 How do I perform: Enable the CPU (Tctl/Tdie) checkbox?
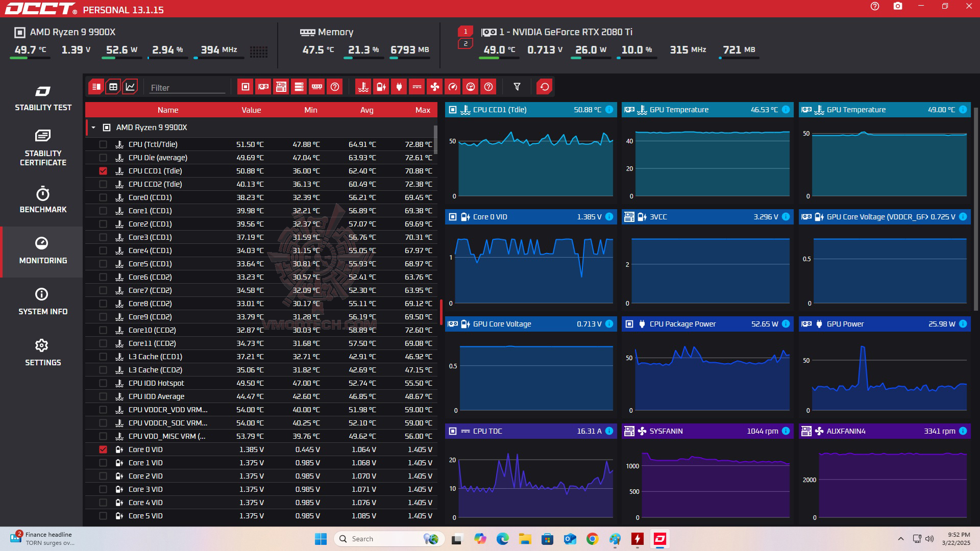pos(103,144)
